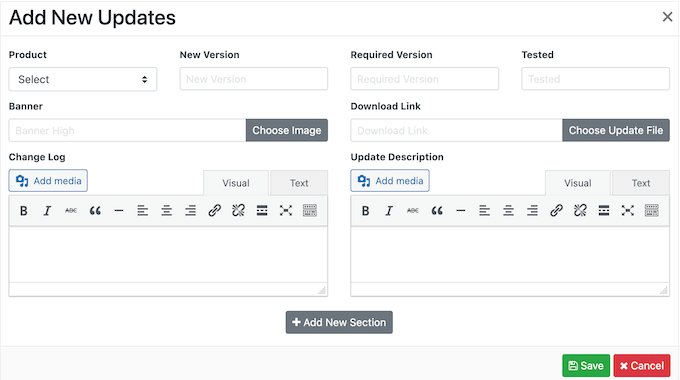Viewport: 680px width, 380px height.
Task: Remove link in the Update Description editor
Action: (580, 211)
